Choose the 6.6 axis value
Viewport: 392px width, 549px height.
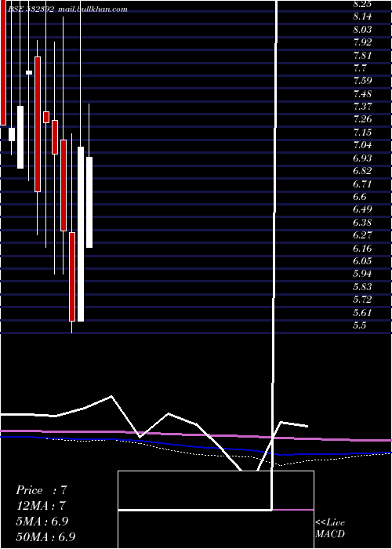pyautogui.click(x=360, y=196)
